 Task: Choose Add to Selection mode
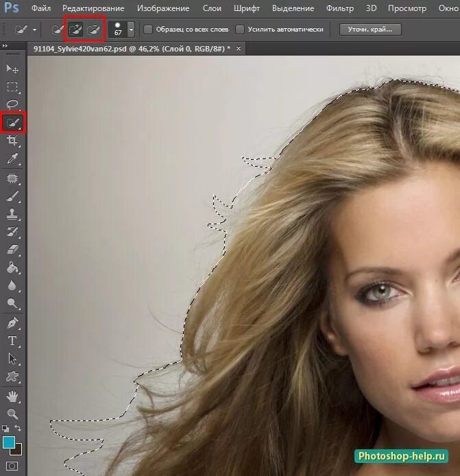click(75, 29)
